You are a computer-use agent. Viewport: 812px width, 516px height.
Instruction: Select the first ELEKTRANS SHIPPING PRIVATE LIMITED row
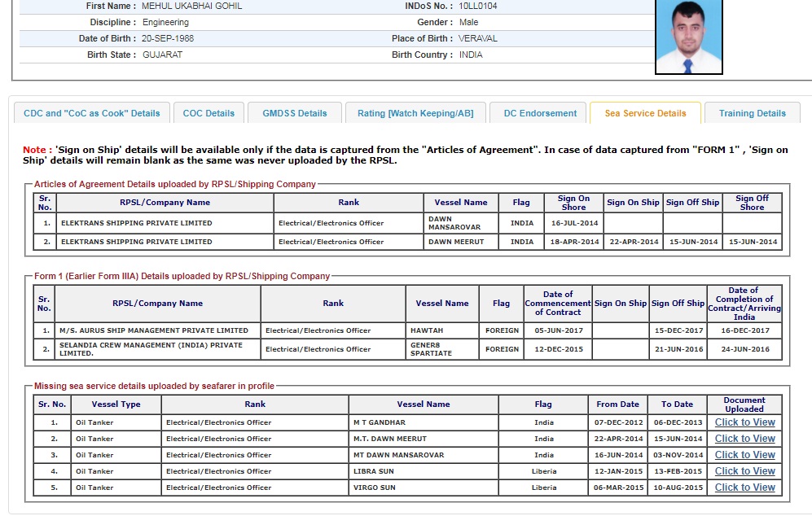136,223
